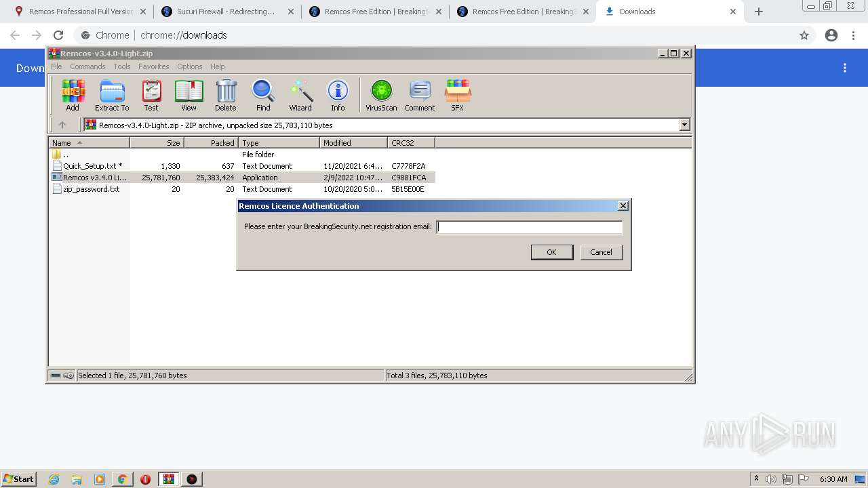The width and height of the screenshot is (868, 488).
Task: Click the volume speaker tray icon
Action: point(771,479)
